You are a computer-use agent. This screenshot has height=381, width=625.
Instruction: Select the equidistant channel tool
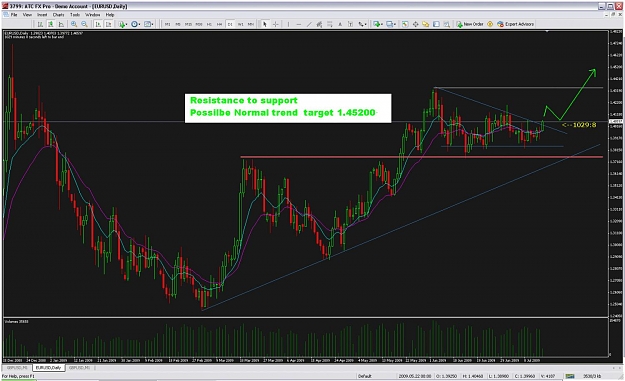(x=319, y=24)
